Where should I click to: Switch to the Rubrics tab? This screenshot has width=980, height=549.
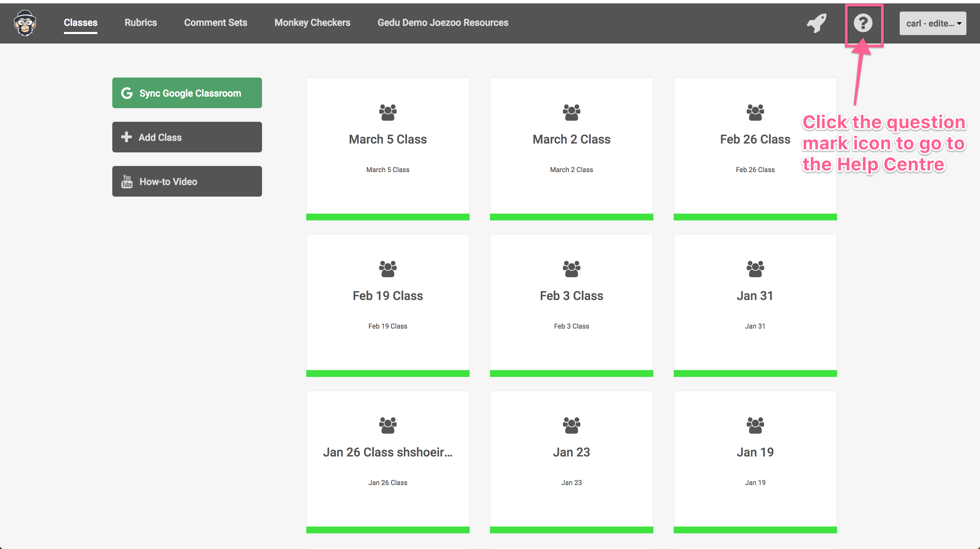141,23
